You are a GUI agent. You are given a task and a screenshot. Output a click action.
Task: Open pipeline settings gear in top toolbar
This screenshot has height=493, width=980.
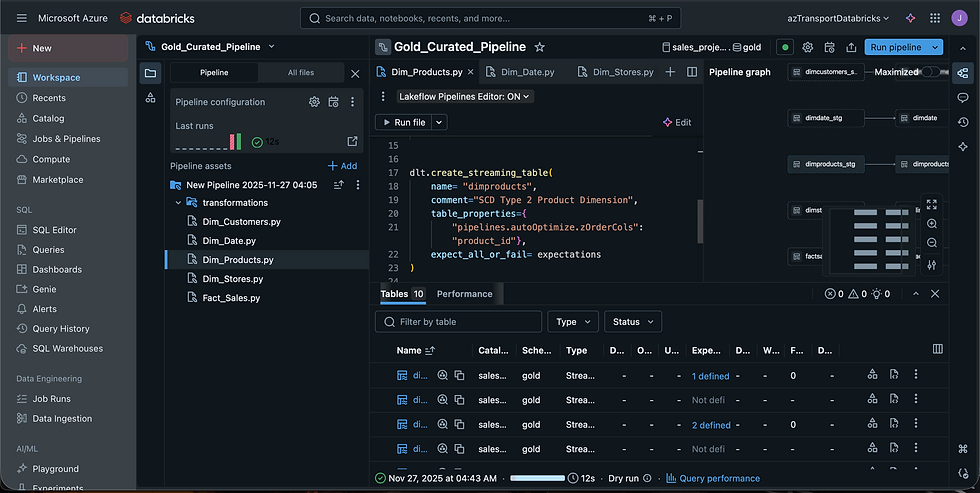coord(807,47)
